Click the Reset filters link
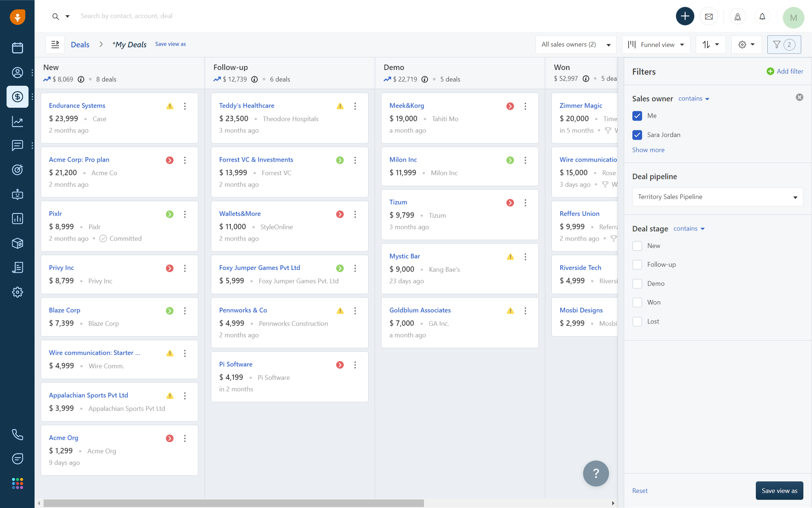The image size is (812, 508). click(640, 491)
